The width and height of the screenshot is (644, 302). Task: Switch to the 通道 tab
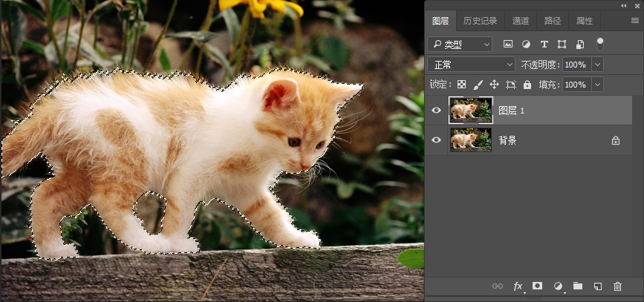pyautogui.click(x=521, y=21)
